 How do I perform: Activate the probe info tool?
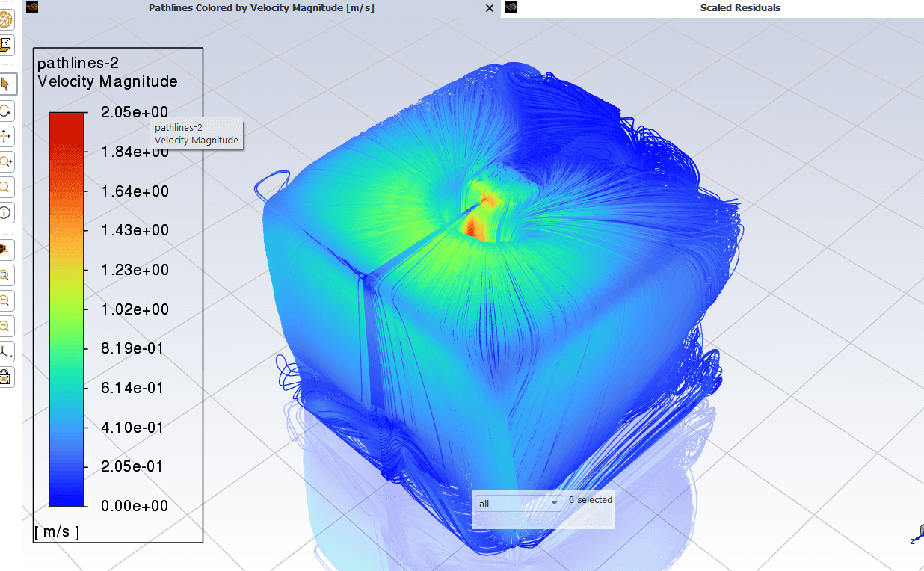pos(5,213)
